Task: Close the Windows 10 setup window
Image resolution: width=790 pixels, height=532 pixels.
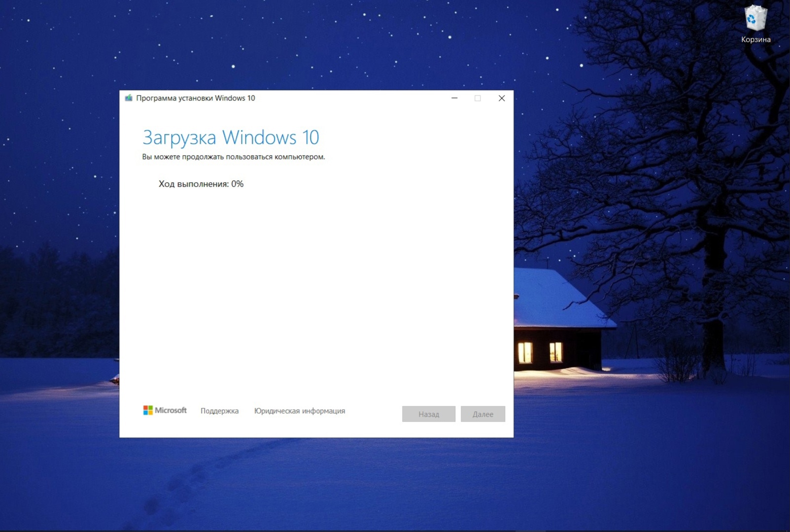Action: tap(502, 98)
